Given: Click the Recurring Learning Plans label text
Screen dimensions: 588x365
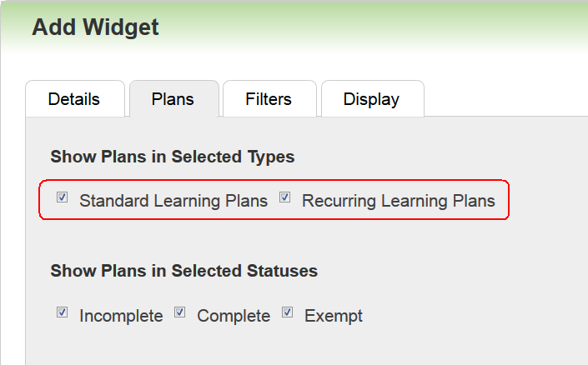Looking at the screenshot, I should pyautogui.click(x=398, y=201).
